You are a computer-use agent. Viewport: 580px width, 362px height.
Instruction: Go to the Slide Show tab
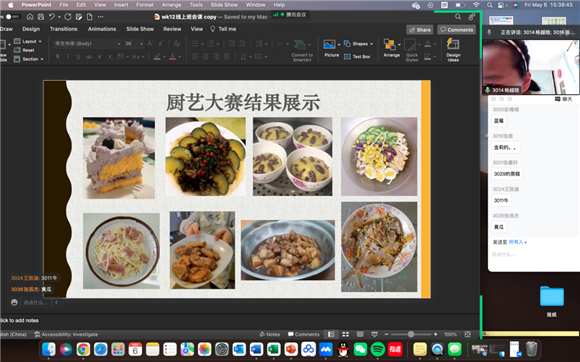140,29
